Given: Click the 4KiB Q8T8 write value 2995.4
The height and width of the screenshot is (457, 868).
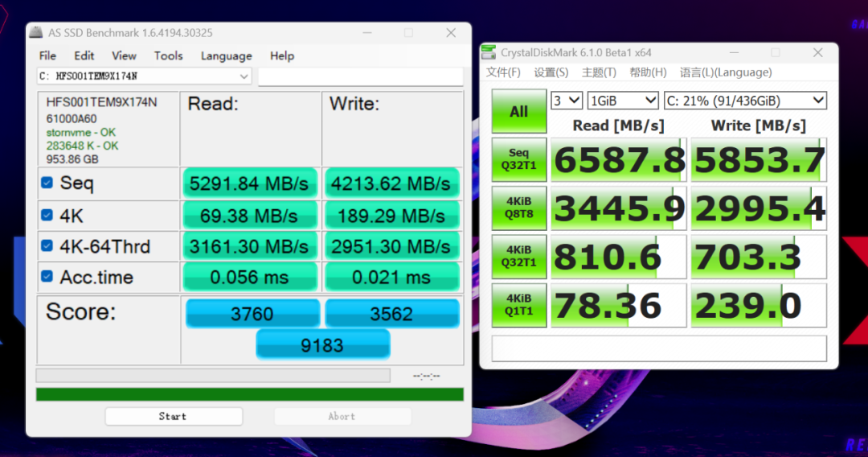Looking at the screenshot, I should click(759, 208).
